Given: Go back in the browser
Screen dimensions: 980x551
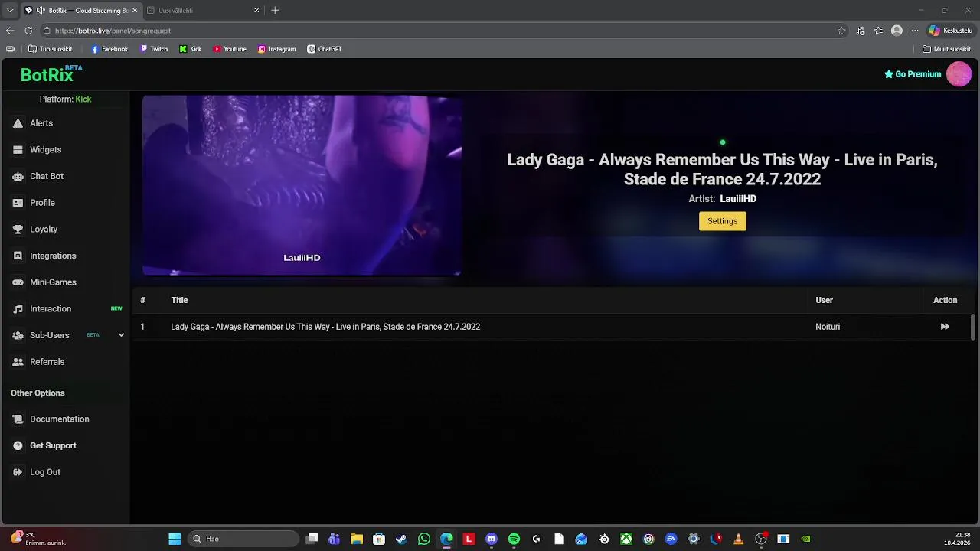Looking at the screenshot, I should pos(10,31).
